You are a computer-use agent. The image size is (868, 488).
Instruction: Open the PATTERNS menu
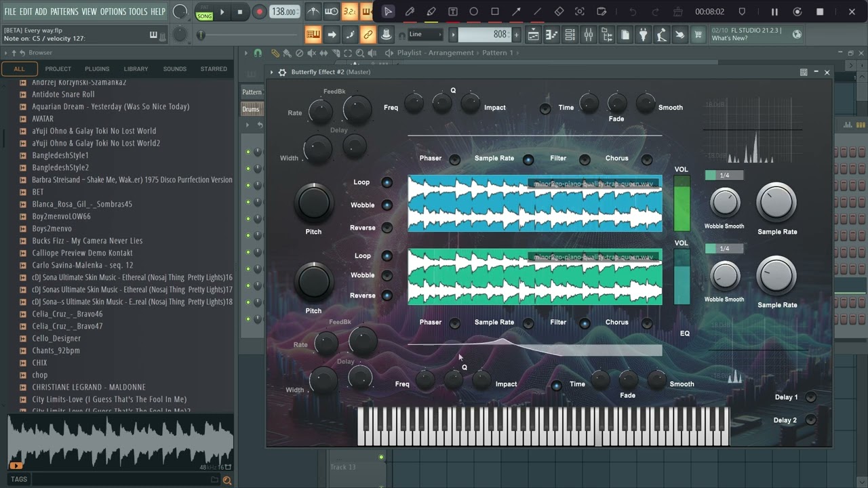[64, 12]
